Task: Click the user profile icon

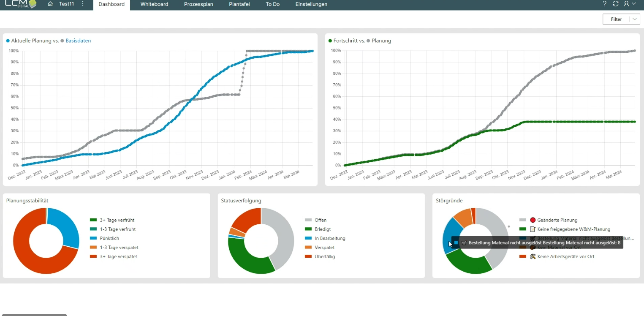Action: pos(626,4)
